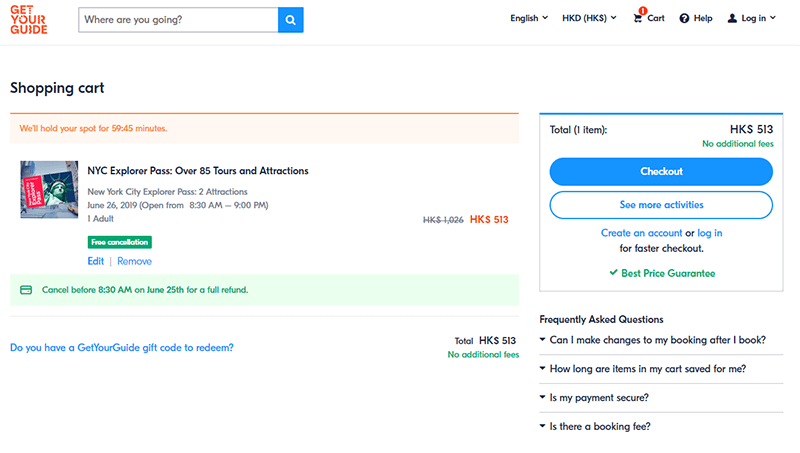The height and width of the screenshot is (453, 800).
Task: Click the Best Price Guarantee checkmark
Action: [613, 272]
